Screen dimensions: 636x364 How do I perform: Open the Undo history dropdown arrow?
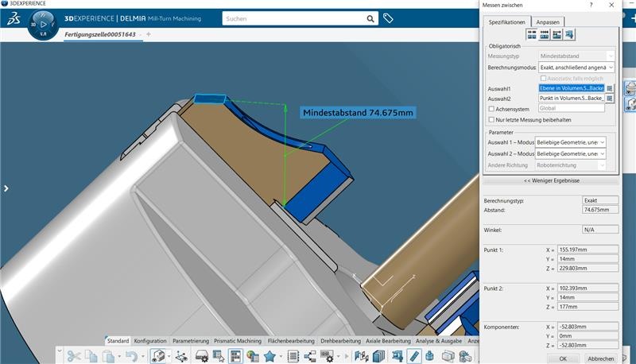(143, 357)
